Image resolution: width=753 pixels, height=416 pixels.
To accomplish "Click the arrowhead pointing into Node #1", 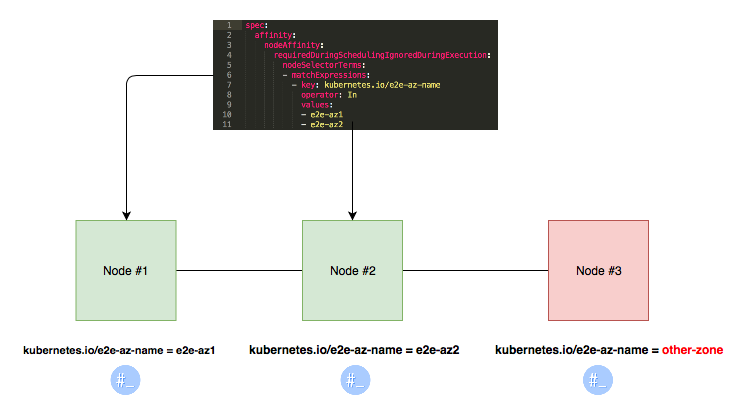I will point(126,215).
